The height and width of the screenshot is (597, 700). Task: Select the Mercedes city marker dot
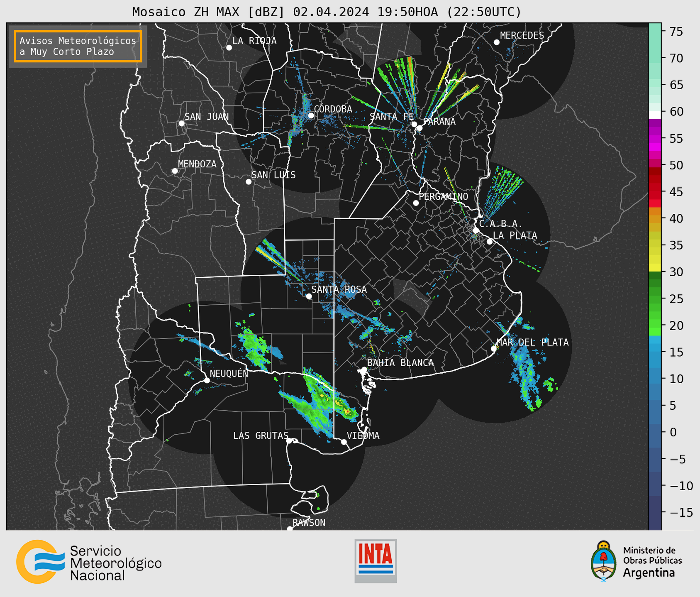[497, 42]
